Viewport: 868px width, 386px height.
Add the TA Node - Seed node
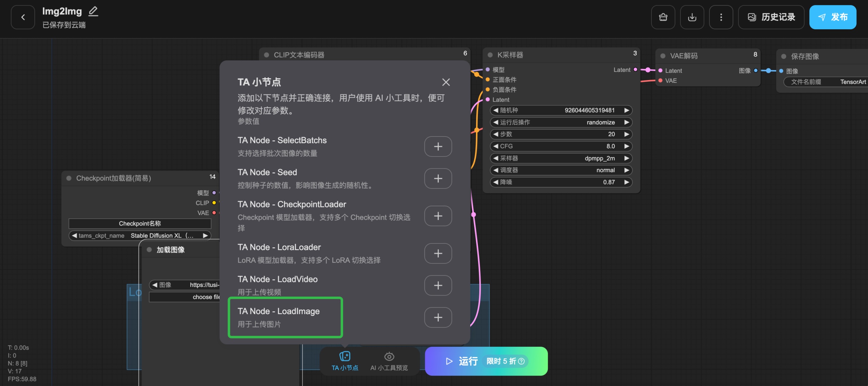[x=438, y=178]
